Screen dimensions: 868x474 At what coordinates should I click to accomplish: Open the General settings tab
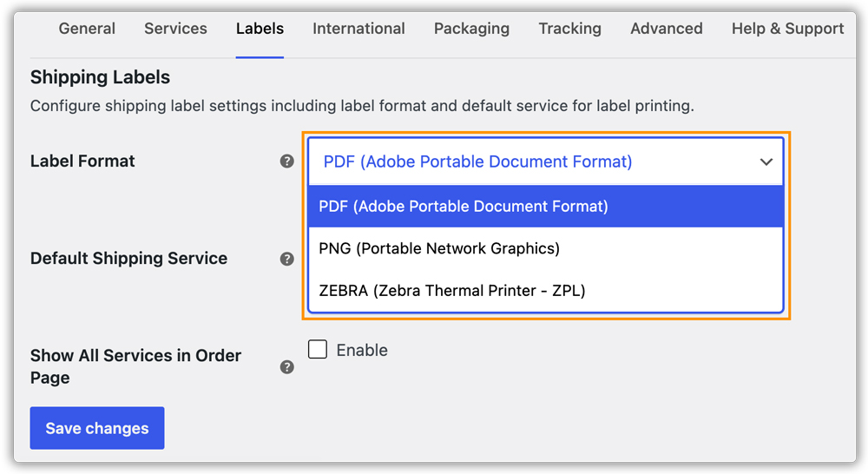point(87,29)
